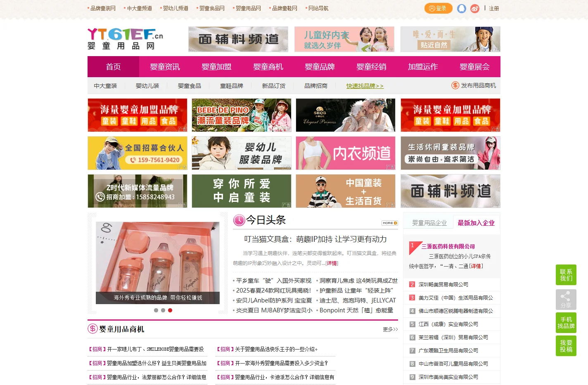
Task: Click the YT61EF 婴童用品网 logo
Action: tap(125, 39)
